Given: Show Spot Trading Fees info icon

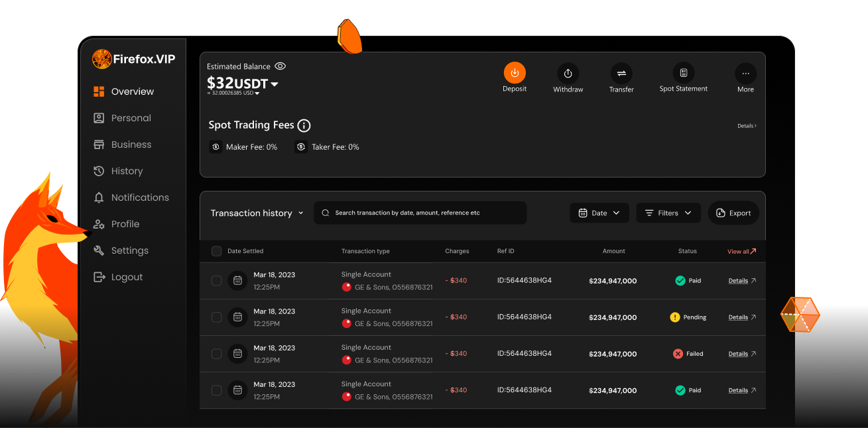Looking at the screenshot, I should [304, 125].
